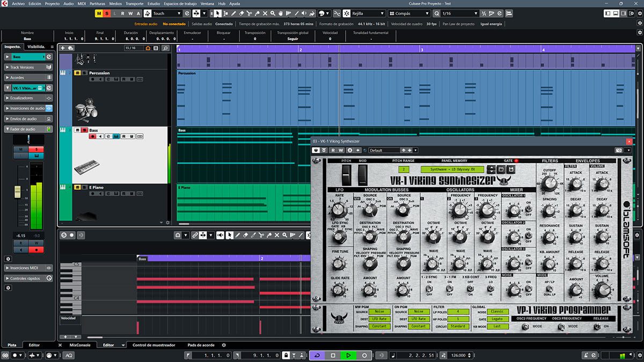Activate the Zoom magnifier tool in main toolbar
This screenshot has height=362, width=644.
point(274,13)
